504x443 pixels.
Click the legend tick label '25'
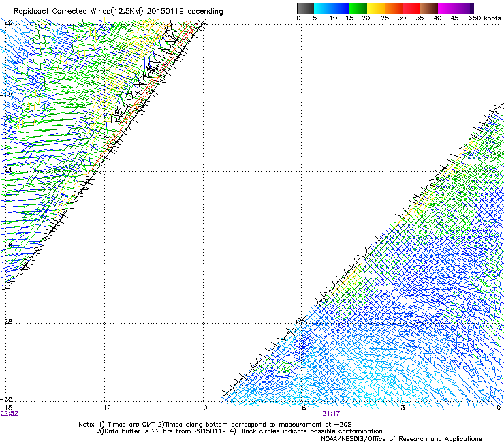coord(385,18)
